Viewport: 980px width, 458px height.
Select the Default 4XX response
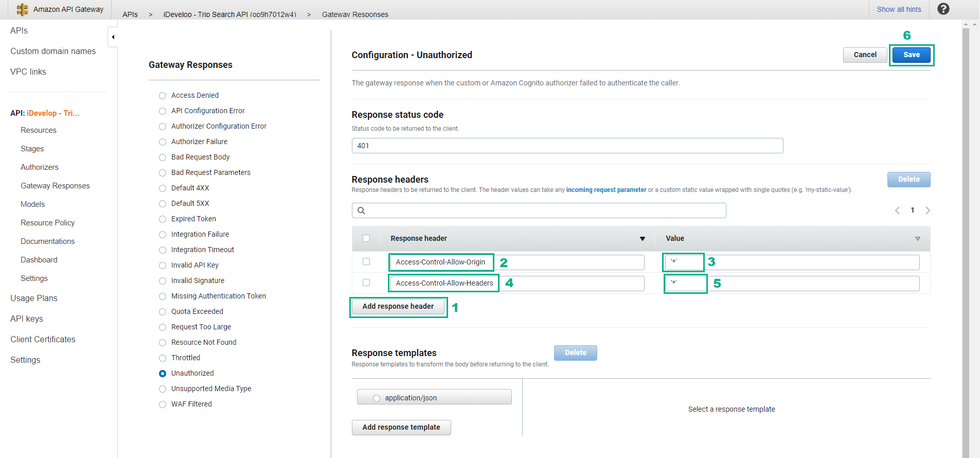click(163, 188)
